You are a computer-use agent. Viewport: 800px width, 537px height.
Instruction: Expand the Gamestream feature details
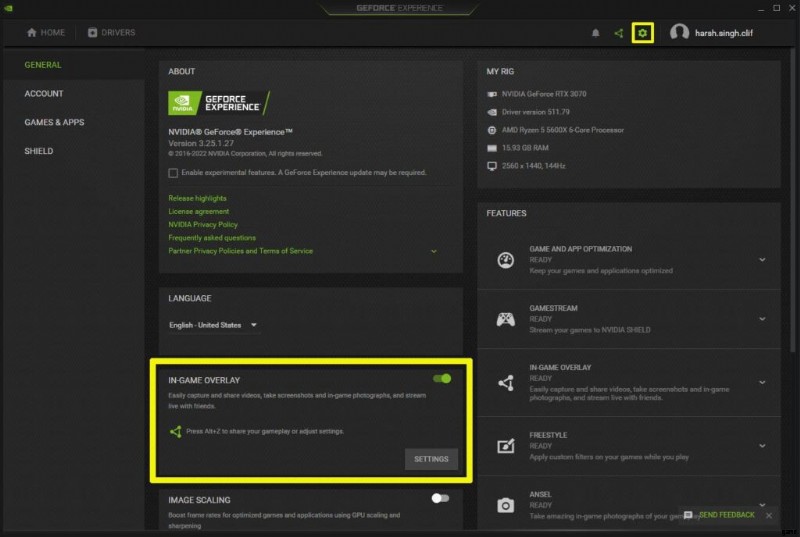tap(762, 320)
